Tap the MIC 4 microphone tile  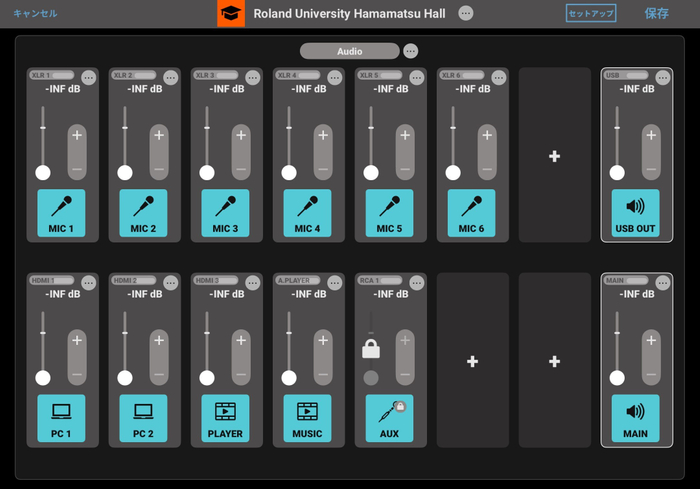(307, 213)
